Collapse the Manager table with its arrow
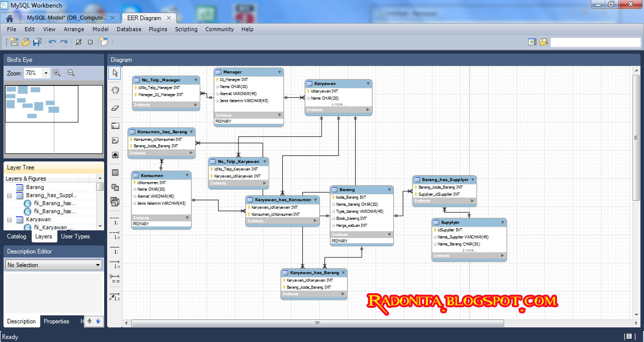644x342 pixels. tap(279, 72)
